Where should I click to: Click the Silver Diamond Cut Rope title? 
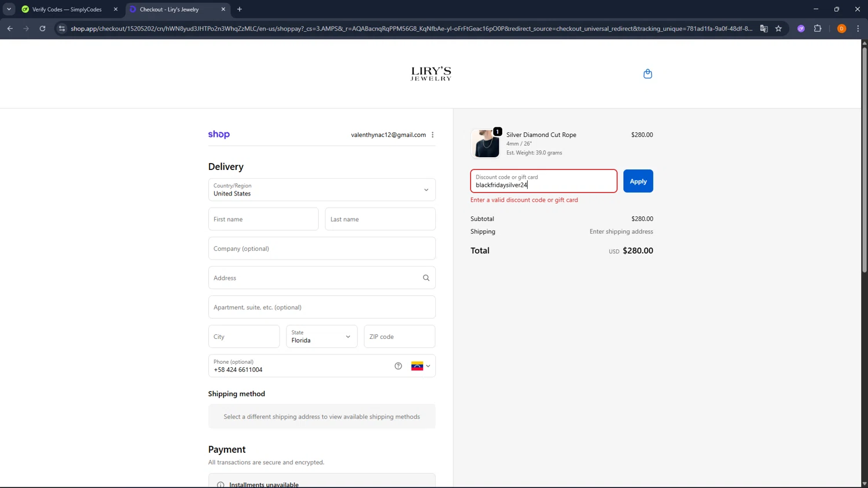coord(541,135)
